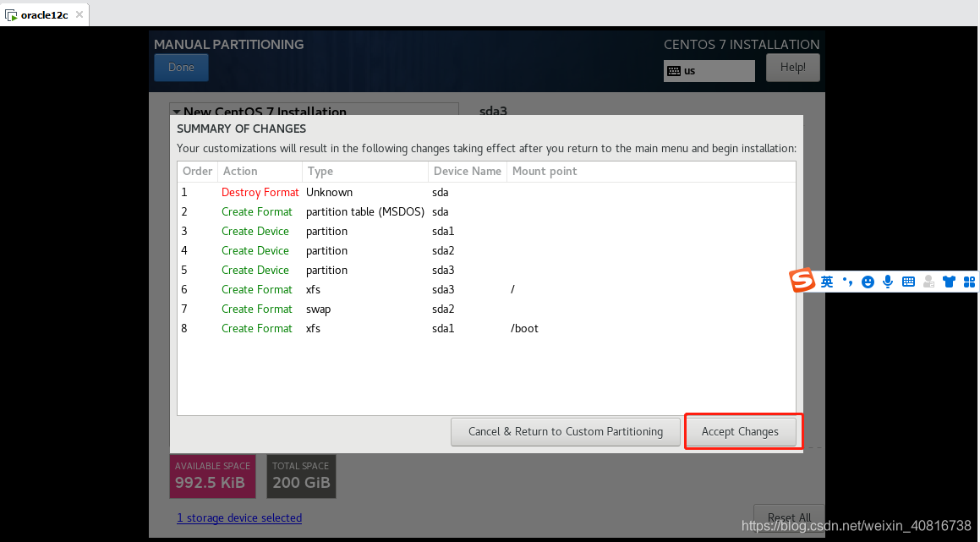Image resolution: width=980 pixels, height=542 pixels.
Task: Click the sda device name in row 1
Action: pyautogui.click(x=440, y=193)
